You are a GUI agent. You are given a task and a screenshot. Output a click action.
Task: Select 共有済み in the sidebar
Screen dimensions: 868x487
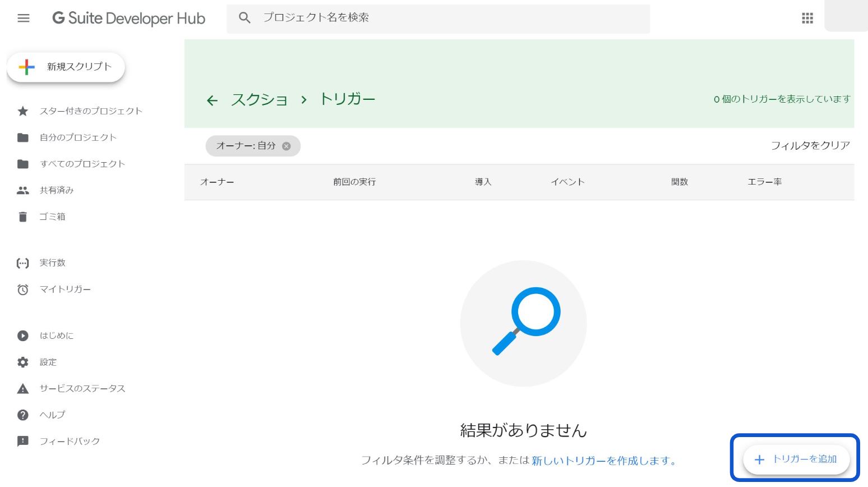coord(57,190)
